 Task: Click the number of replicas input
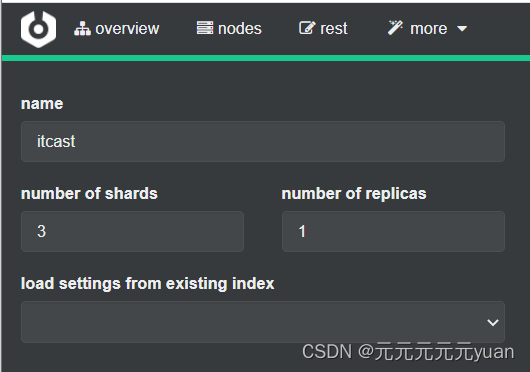pos(393,231)
